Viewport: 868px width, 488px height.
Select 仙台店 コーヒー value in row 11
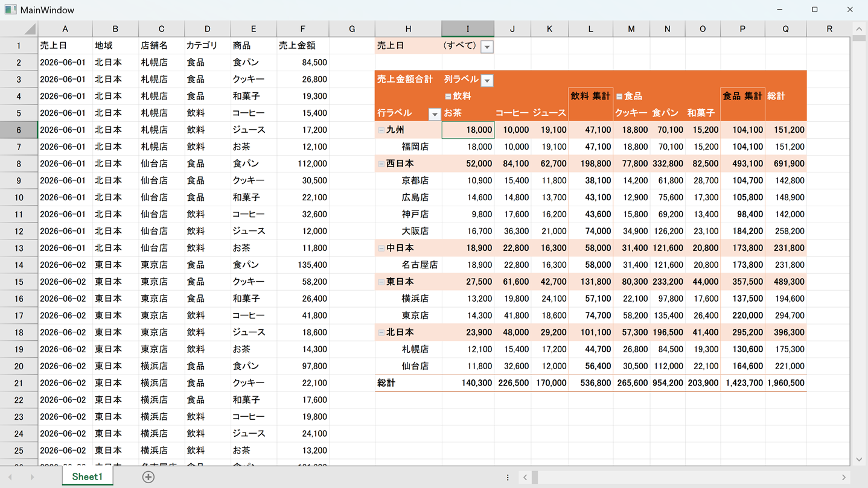pos(302,214)
